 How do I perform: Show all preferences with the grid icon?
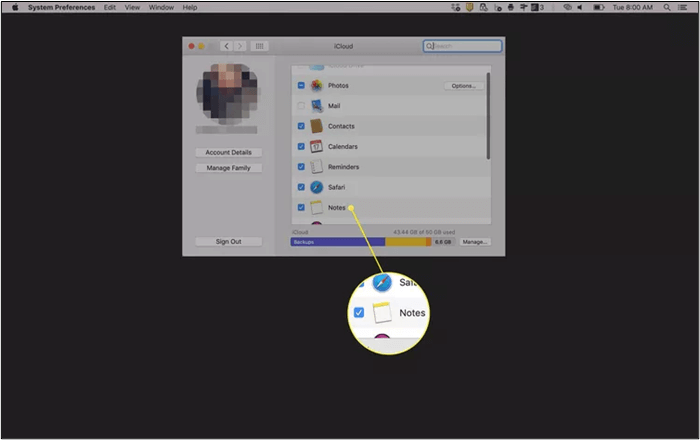click(x=259, y=46)
